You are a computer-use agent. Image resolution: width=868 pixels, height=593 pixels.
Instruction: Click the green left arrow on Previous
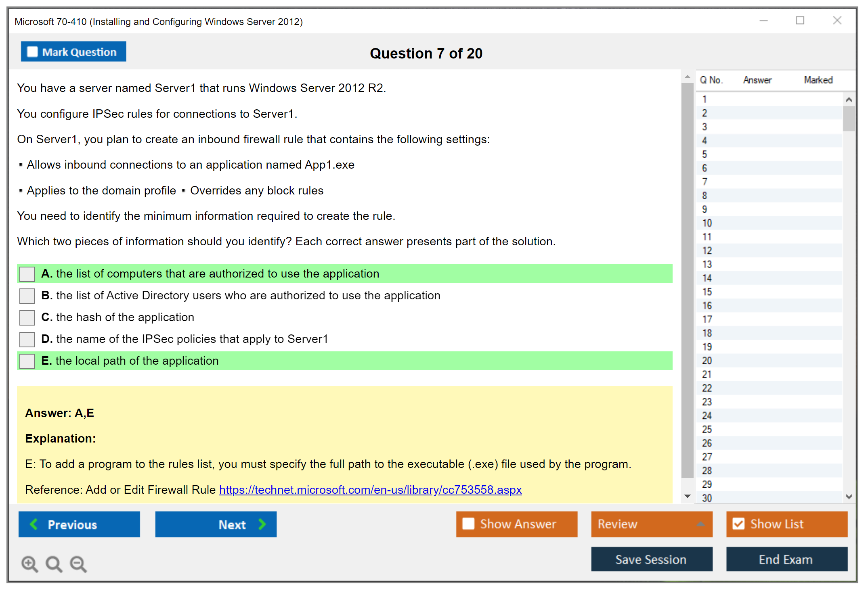34,524
